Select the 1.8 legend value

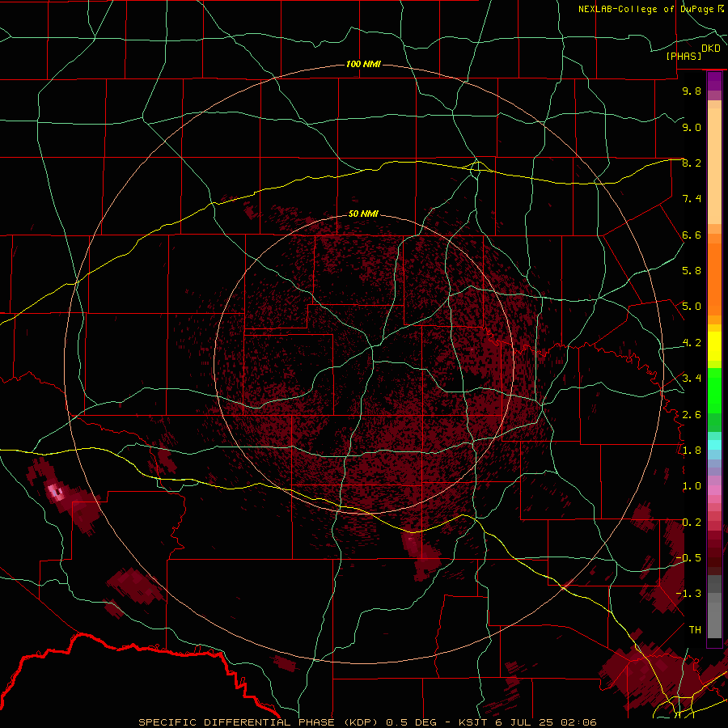coord(692,451)
